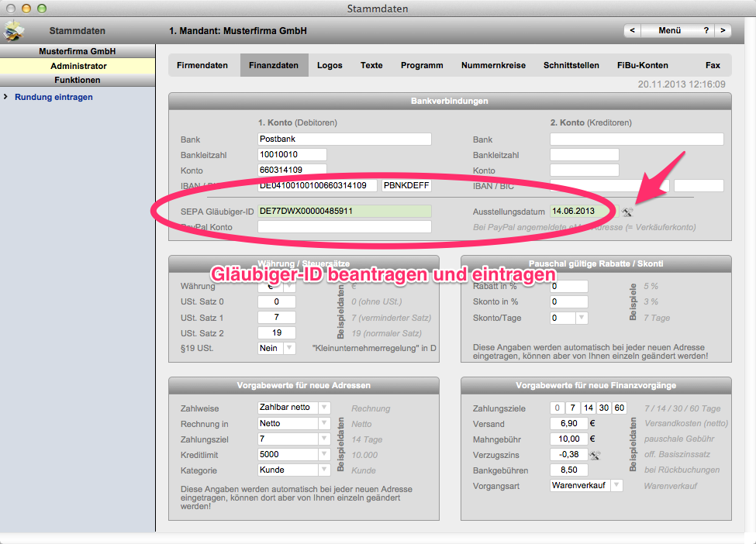Open the Kategorie dropdown

[x=324, y=470]
